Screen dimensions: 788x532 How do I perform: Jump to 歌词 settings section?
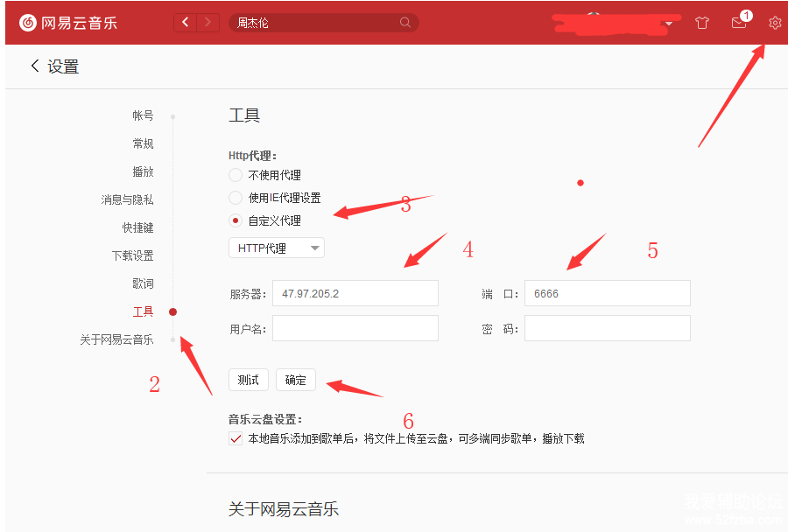(144, 283)
